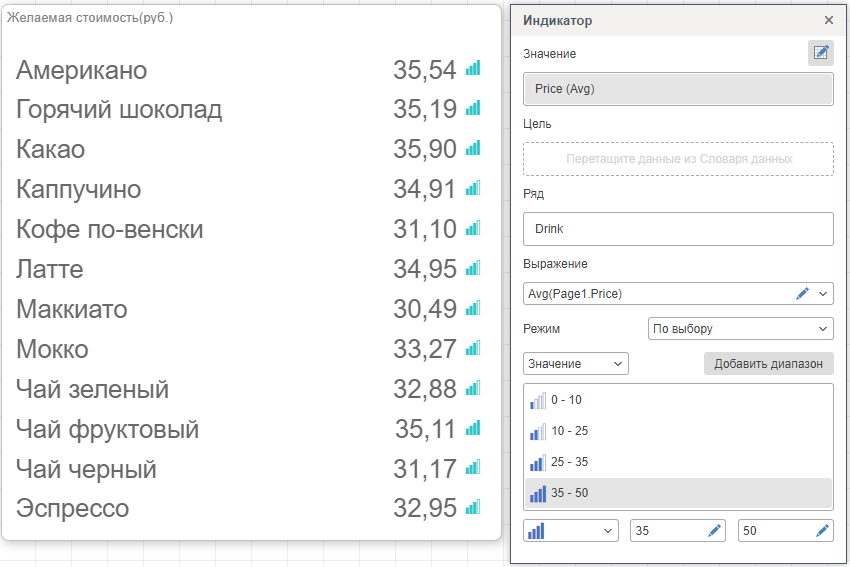Click the indicator icon next to Американо

point(473,69)
